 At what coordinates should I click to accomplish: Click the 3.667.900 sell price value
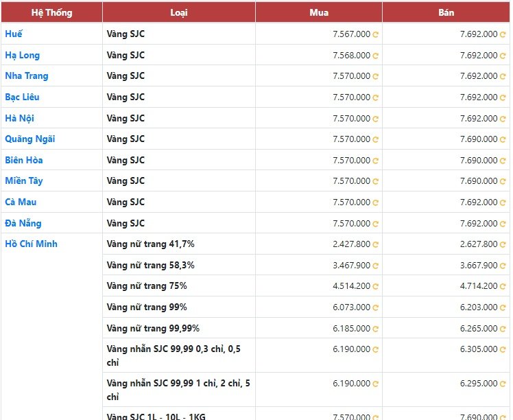[479, 265]
